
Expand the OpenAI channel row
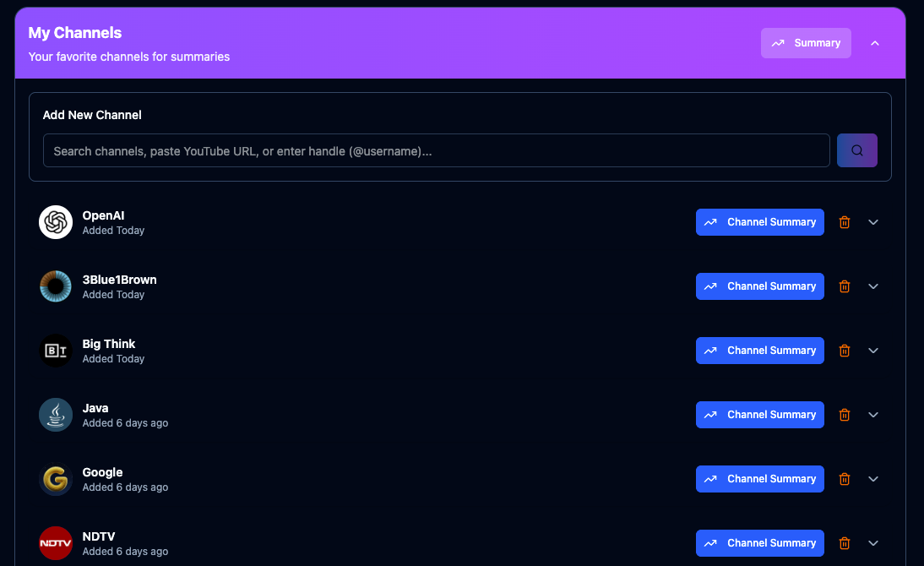[873, 222]
